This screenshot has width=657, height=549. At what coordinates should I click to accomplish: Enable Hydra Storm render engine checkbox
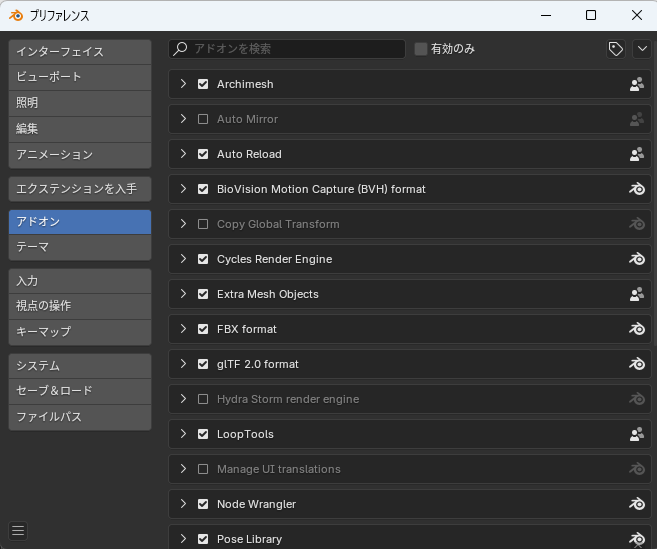click(203, 399)
